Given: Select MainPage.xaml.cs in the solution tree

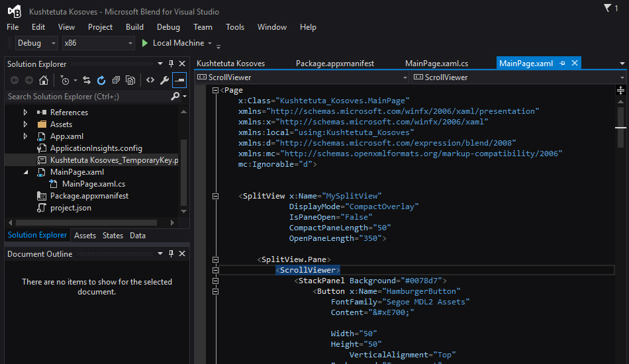Looking at the screenshot, I should click(x=93, y=184).
